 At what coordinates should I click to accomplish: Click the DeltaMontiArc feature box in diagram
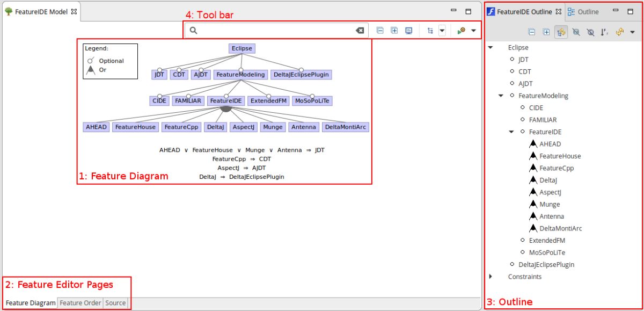pyautogui.click(x=346, y=127)
